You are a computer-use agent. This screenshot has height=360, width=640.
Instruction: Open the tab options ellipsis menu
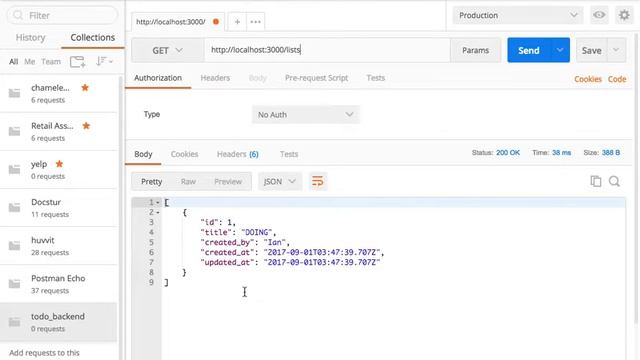256,22
